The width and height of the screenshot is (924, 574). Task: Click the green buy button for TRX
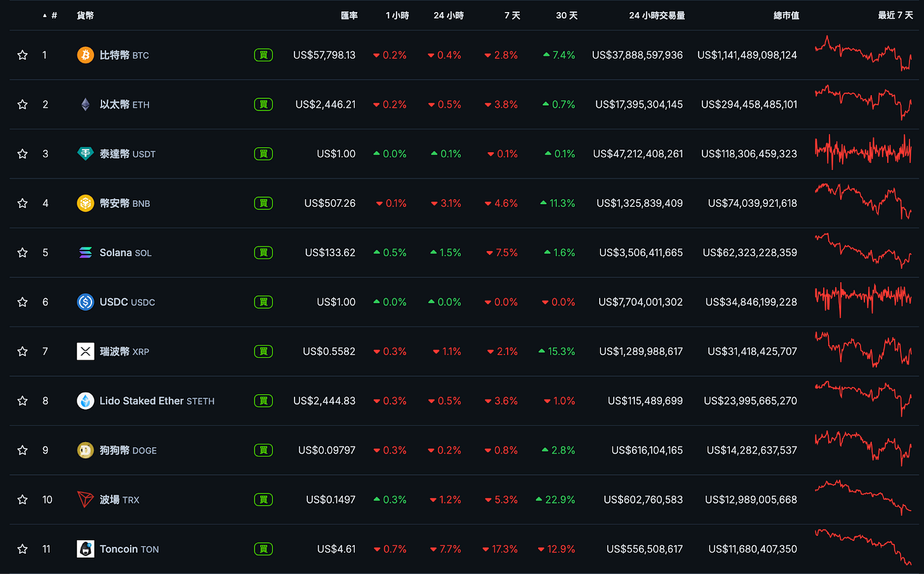point(263,500)
